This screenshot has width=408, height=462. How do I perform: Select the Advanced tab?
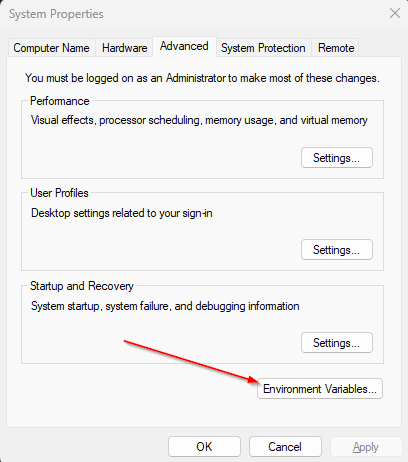(184, 46)
